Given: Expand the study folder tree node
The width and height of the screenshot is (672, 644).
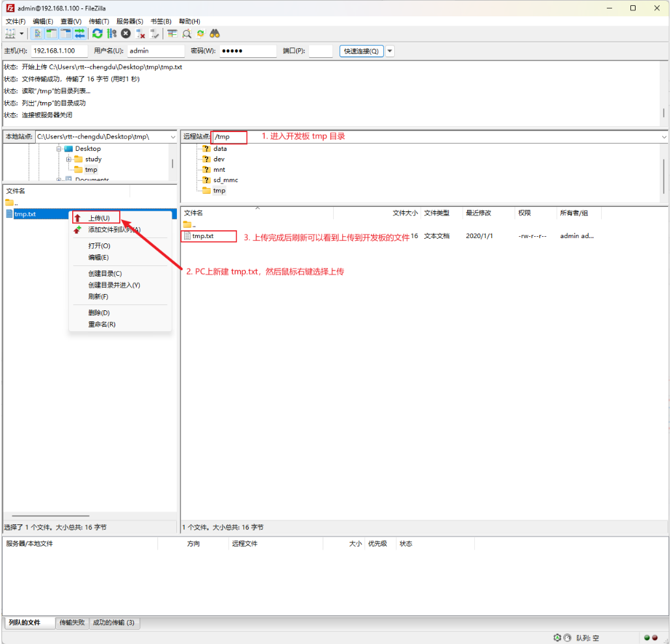Looking at the screenshot, I should (69, 159).
